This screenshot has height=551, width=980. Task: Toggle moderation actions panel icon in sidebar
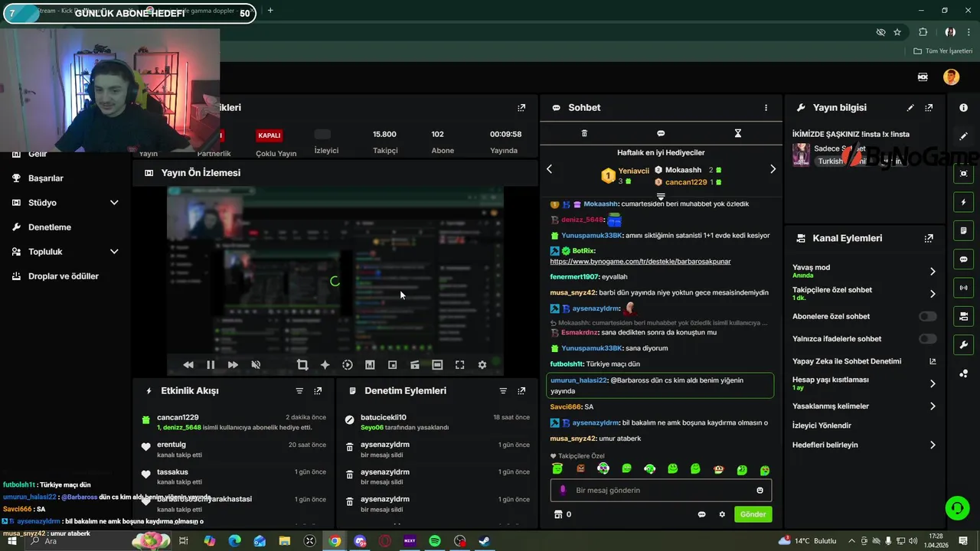(964, 230)
